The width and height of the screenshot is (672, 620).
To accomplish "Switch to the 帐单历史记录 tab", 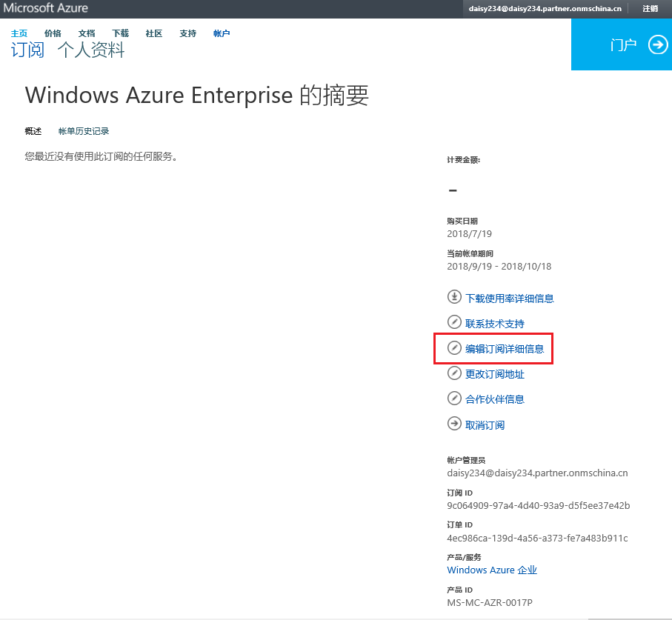I will tap(84, 131).
